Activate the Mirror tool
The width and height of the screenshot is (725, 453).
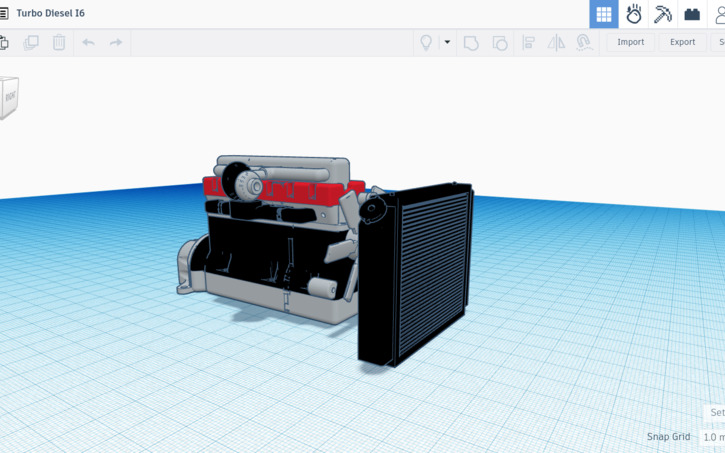pos(556,43)
